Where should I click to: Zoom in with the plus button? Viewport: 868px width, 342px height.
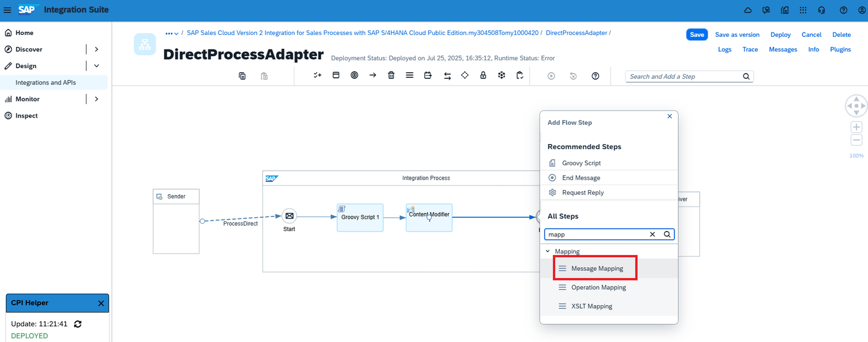coord(856,127)
